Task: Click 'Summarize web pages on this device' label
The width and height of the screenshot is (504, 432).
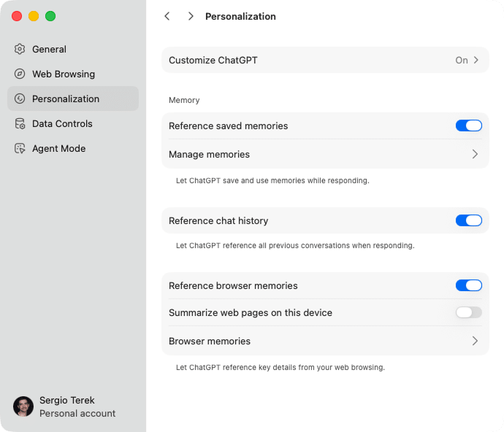Action: 251,313
